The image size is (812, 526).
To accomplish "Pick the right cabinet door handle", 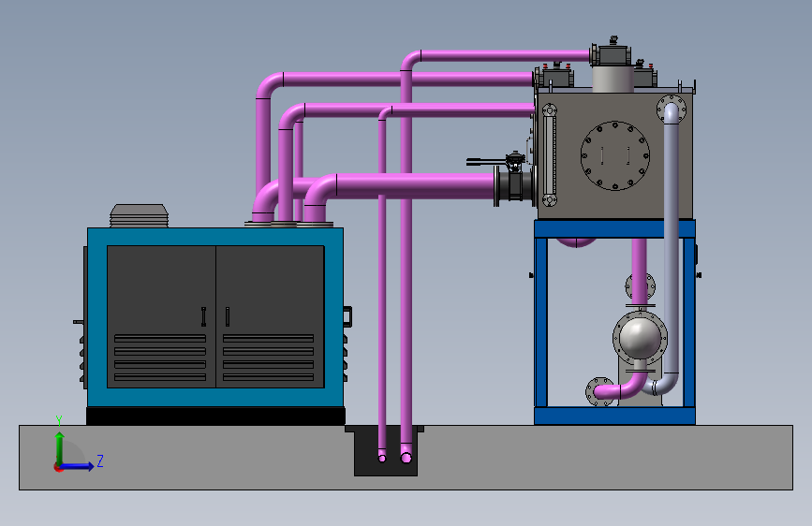I will point(228,316).
